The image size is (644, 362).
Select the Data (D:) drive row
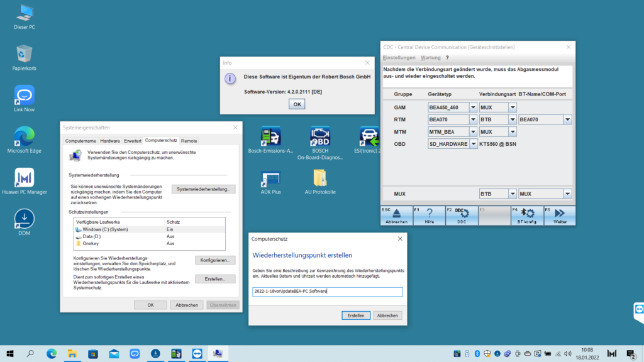coord(150,236)
